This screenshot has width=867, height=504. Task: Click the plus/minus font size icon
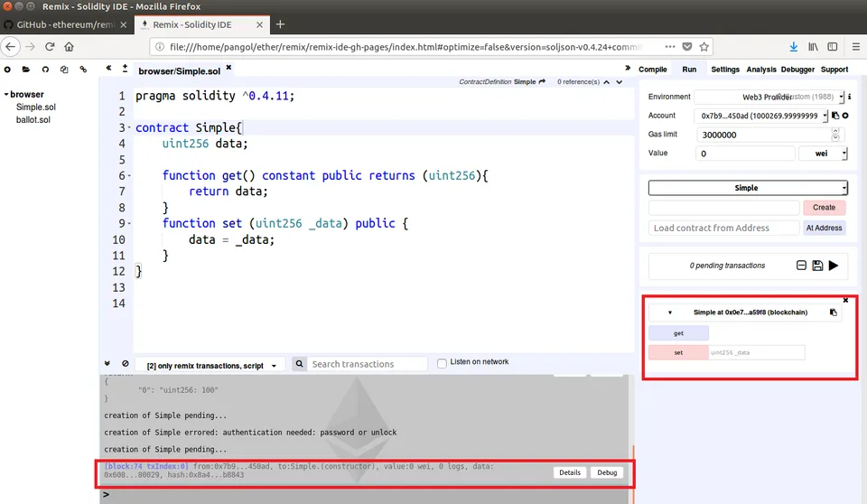coord(125,68)
